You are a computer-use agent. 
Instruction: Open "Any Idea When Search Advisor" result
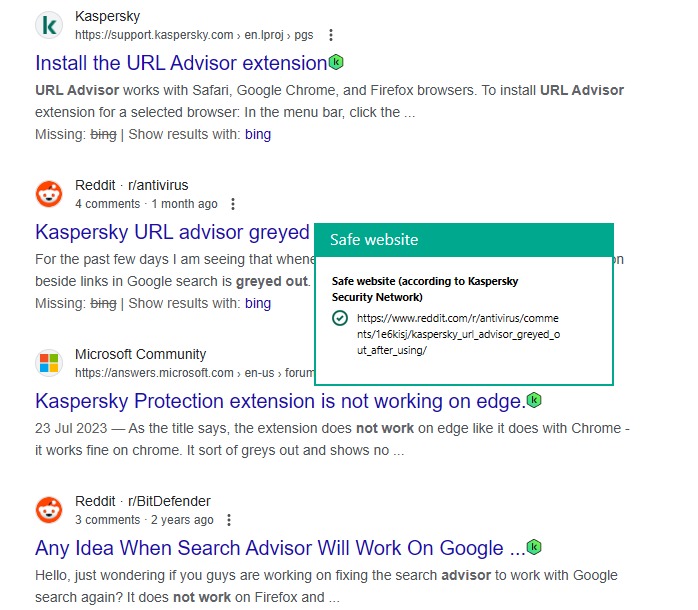click(x=280, y=548)
